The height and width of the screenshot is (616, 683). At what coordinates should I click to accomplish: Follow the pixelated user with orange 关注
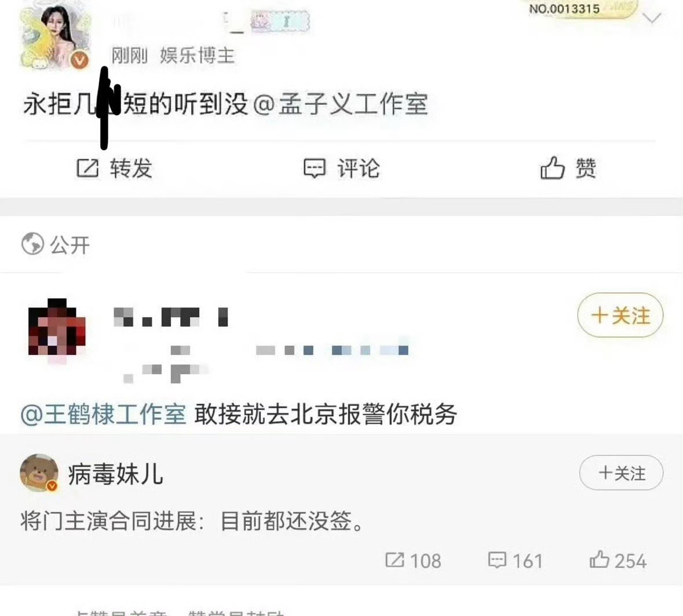point(620,315)
